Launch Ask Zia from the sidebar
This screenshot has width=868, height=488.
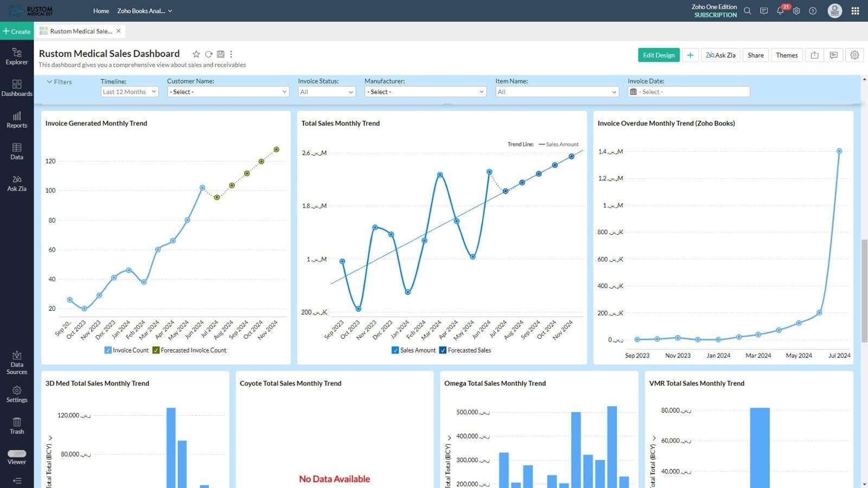(x=17, y=183)
